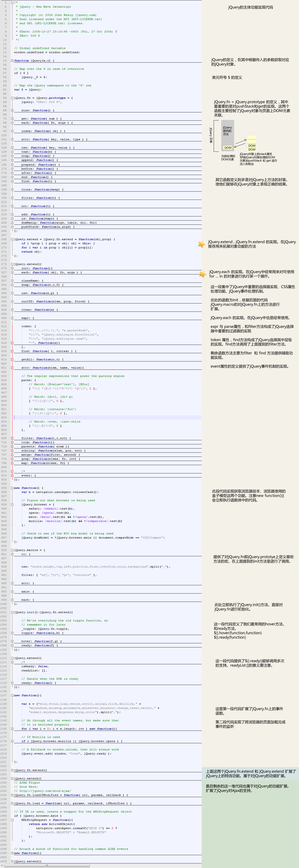299x868 pixels.
Task: Collapse XMLHttpRequest = function() block
Action: point(12,820)
